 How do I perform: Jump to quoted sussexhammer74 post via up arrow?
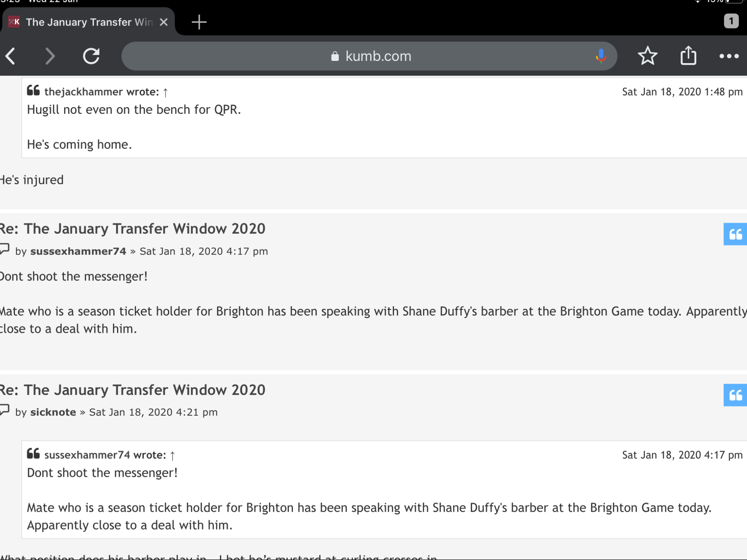(173, 455)
